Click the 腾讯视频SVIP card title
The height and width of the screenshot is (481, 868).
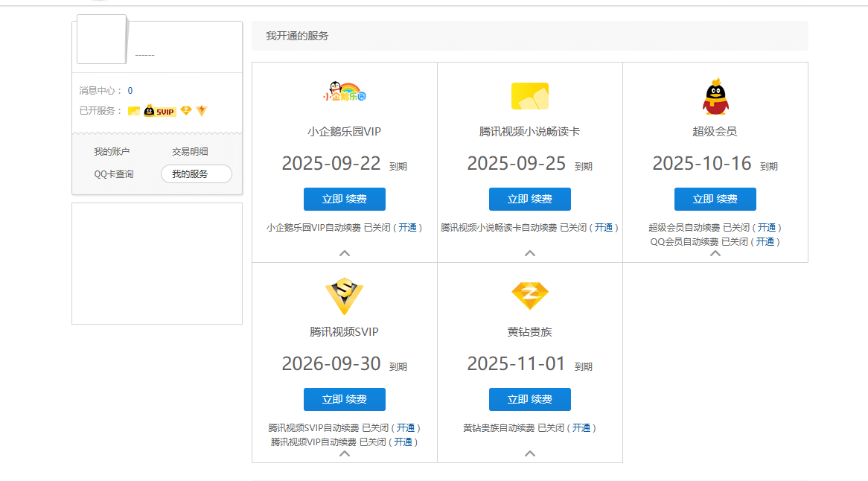coord(345,332)
